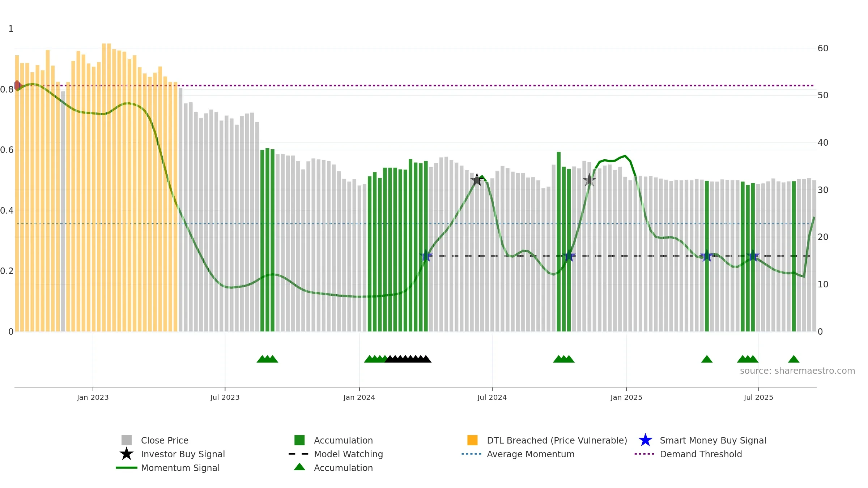Click the blue Smart Money Buy Signal star
Screen dimensions: 868x488
pyautogui.click(x=646, y=440)
